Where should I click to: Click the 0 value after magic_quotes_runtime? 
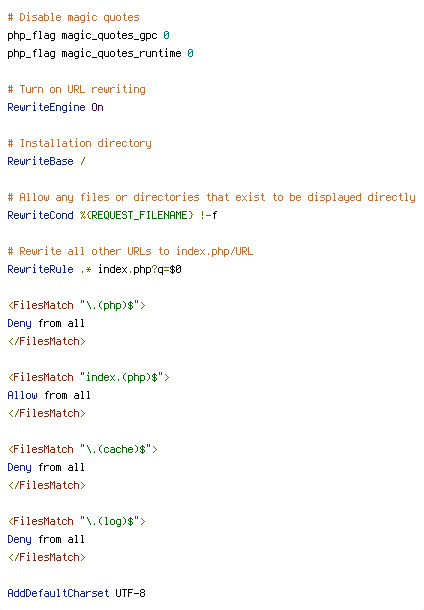[190, 53]
